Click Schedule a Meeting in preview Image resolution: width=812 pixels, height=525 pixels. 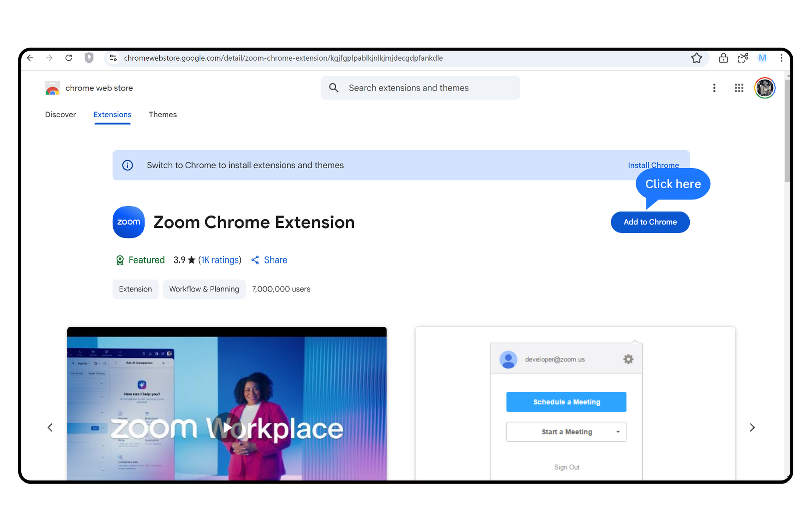point(566,402)
